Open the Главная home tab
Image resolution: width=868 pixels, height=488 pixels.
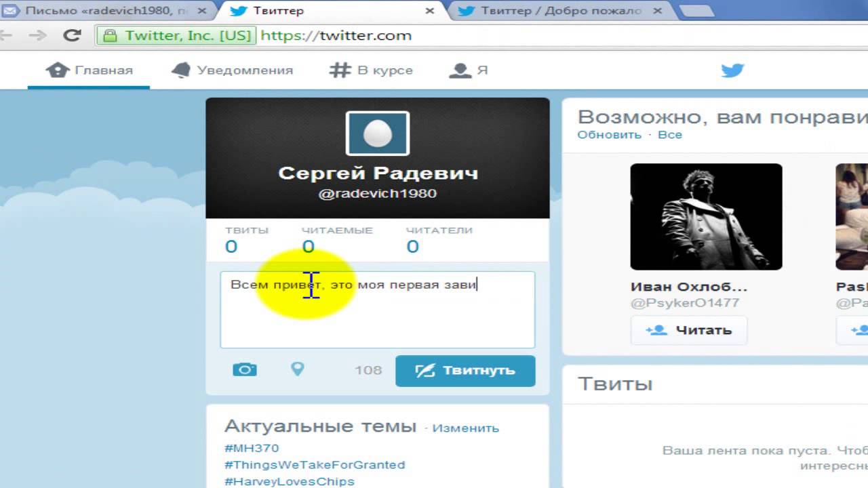pos(89,70)
